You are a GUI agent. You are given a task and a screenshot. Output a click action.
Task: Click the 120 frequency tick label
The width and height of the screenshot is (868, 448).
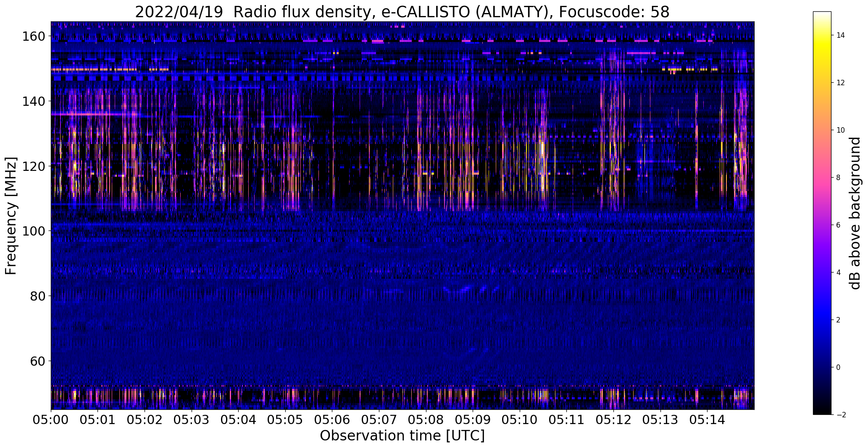pyautogui.click(x=33, y=166)
